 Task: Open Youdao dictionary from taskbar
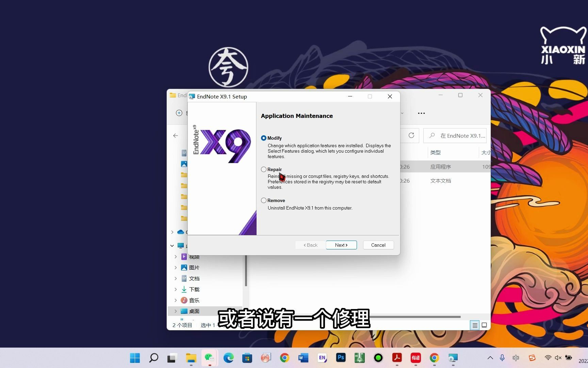point(415,358)
